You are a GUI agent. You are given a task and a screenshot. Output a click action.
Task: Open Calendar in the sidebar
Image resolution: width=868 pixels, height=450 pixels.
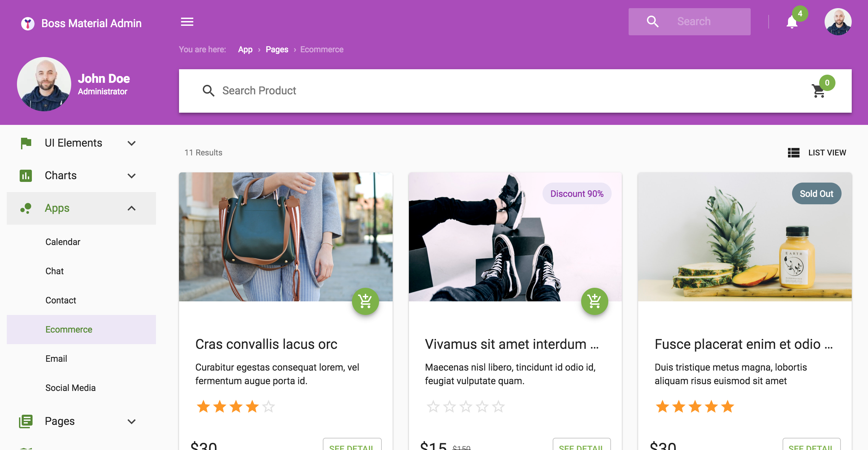(63, 242)
